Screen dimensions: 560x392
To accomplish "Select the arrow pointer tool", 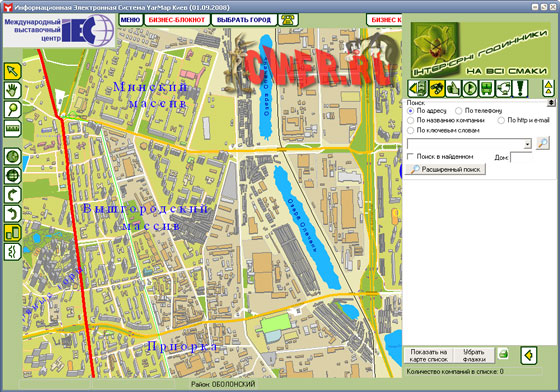I will (x=12, y=71).
